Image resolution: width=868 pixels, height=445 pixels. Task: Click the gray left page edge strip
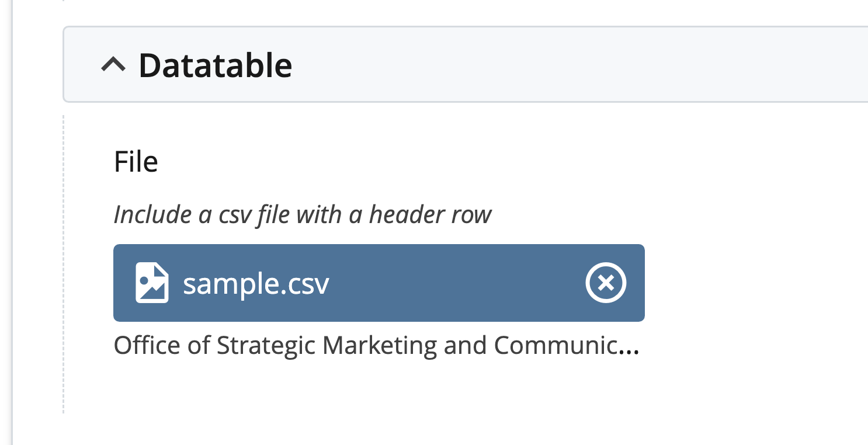coord(6,234)
